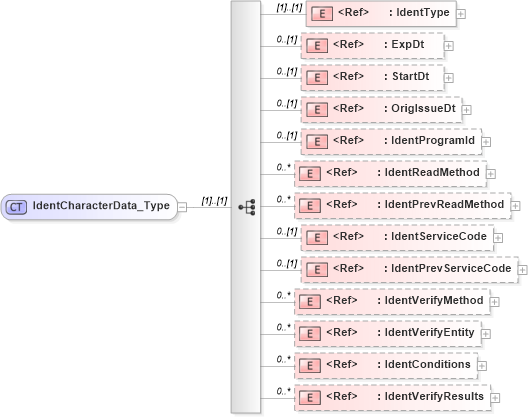Image resolution: width=528 pixels, height=417 pixels.
Task: Click the [1]..[1] cardinality beside IdentType
Action: (289, 8)
